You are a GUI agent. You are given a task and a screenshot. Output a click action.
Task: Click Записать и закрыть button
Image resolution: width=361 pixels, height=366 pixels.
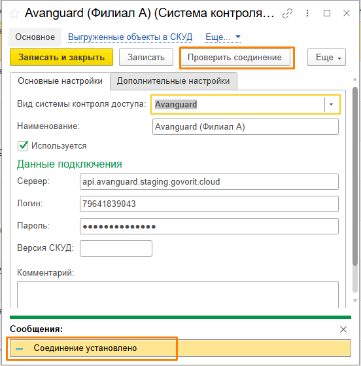click(61, 57)
